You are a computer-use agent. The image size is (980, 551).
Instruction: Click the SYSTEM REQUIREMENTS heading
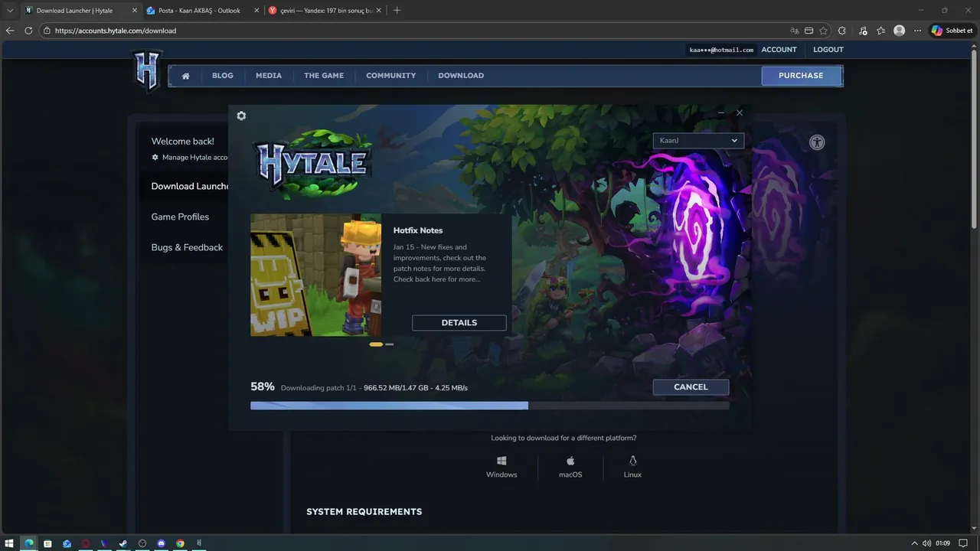coord(364,512)
